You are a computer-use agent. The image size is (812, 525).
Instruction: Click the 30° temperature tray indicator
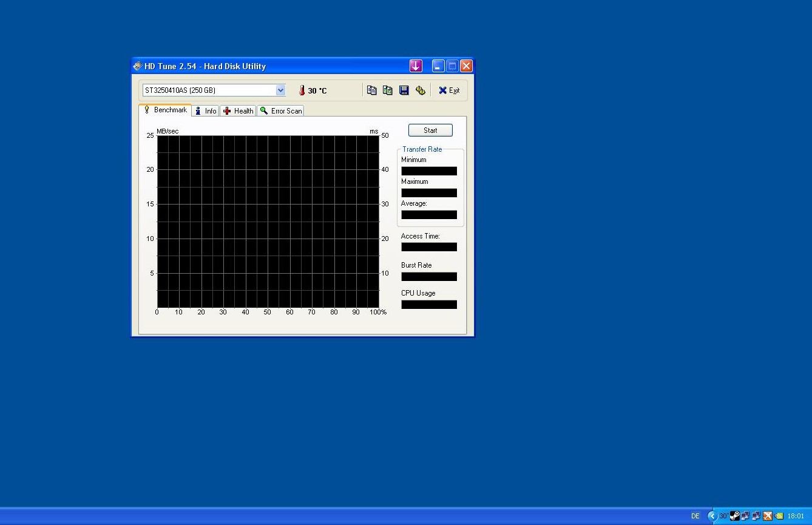coord(724,516)
